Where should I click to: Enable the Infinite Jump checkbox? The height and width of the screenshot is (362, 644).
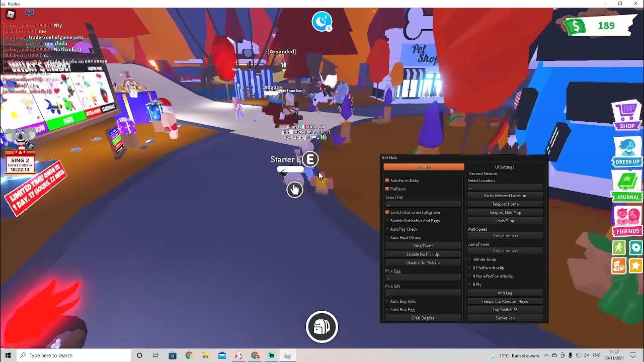pyautogui.click(x=469, y=259)
